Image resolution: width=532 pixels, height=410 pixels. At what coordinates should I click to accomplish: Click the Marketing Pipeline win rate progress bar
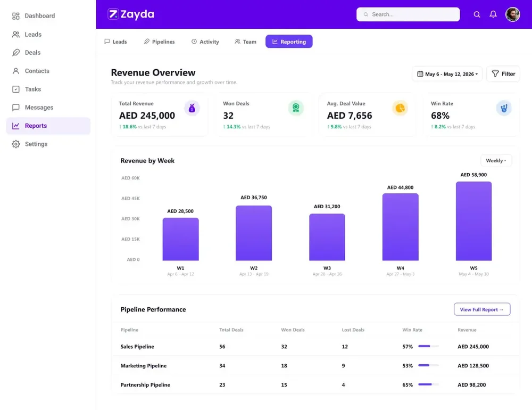tap(428, 365)
